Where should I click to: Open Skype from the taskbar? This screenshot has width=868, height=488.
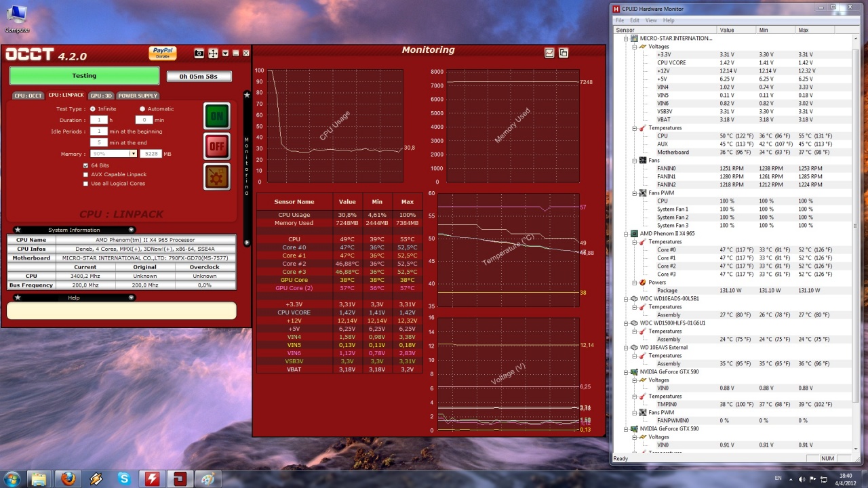pos(123,479)
